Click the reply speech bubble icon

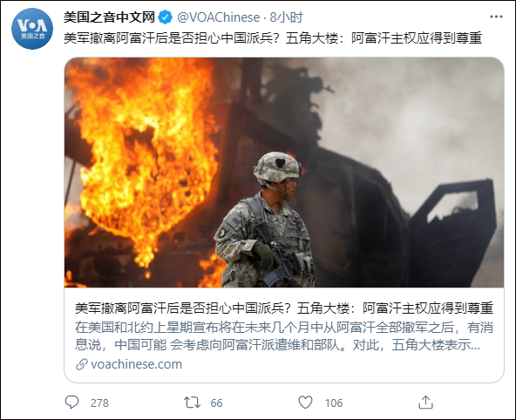point(71,402)
